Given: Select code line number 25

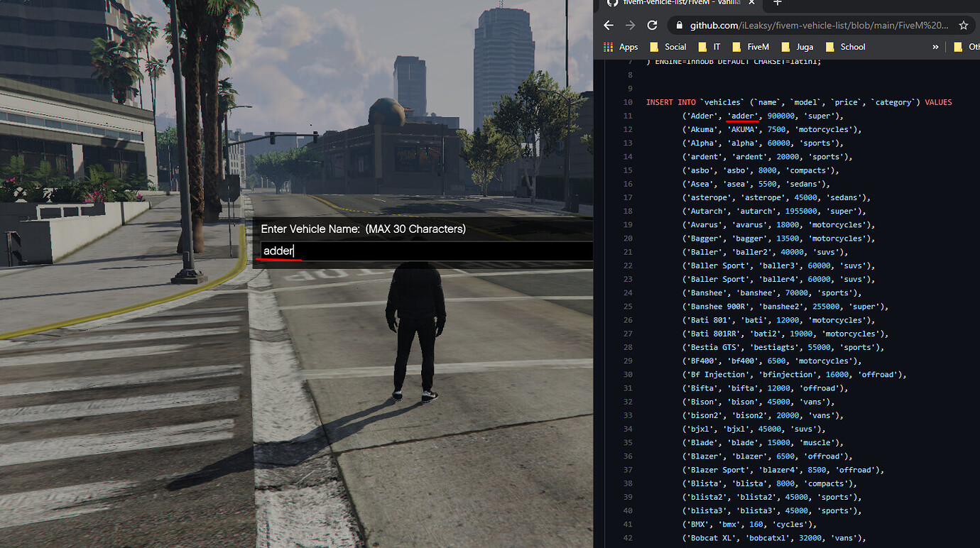Looking at the screenshot, I should 627,307.
